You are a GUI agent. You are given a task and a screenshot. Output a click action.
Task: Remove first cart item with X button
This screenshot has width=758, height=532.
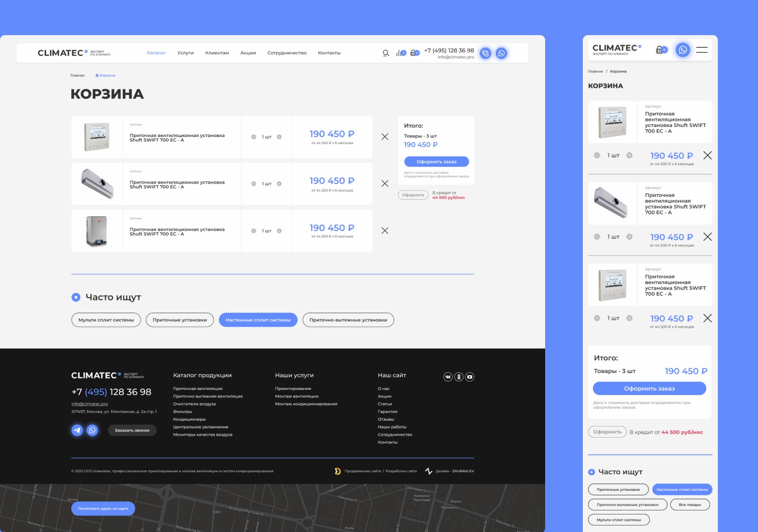pos(385,137)
